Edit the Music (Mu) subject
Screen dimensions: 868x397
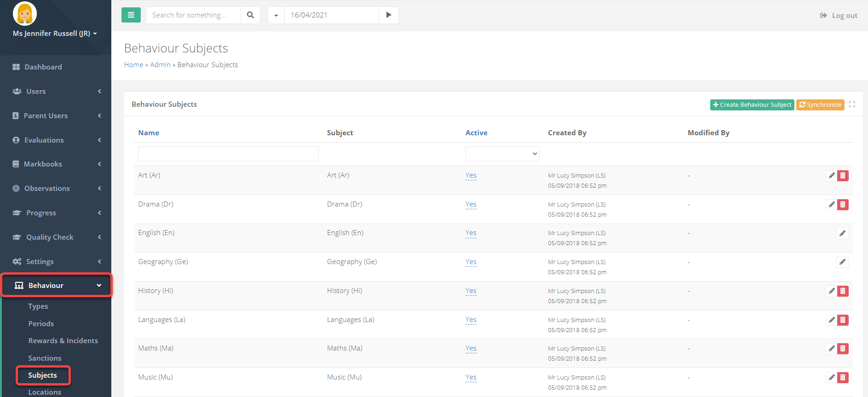(x=831, y=378)
